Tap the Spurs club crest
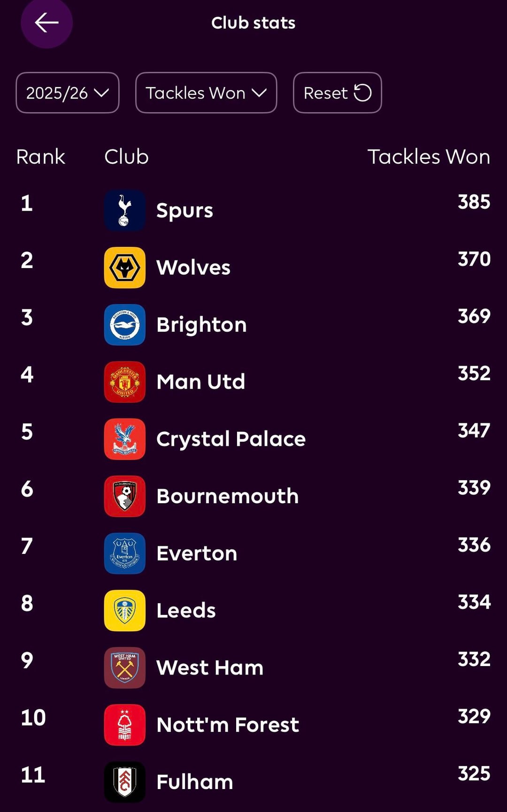 (125, 210)
